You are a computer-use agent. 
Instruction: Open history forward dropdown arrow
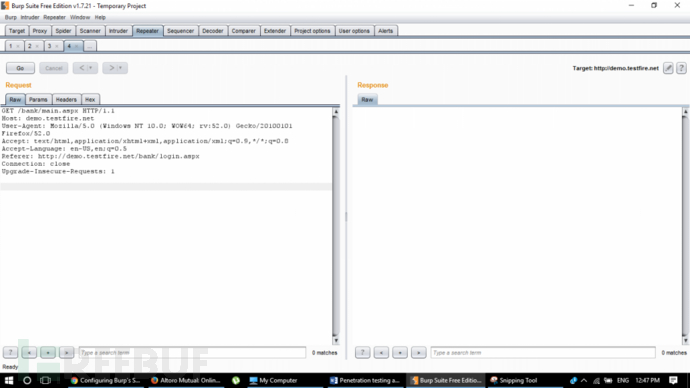coord(121,68)
